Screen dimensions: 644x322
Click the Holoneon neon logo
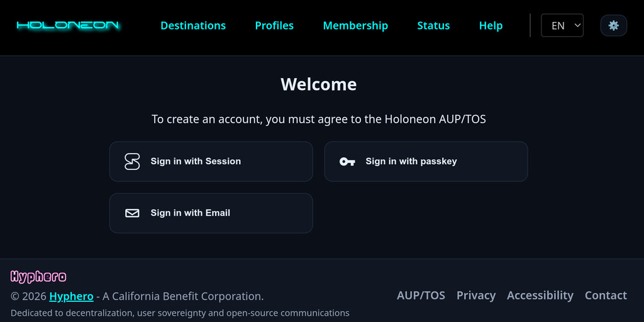point(68,26)
